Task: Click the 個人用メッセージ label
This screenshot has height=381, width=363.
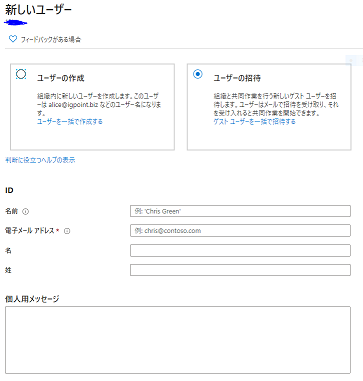Action: (x=32, y=299)
